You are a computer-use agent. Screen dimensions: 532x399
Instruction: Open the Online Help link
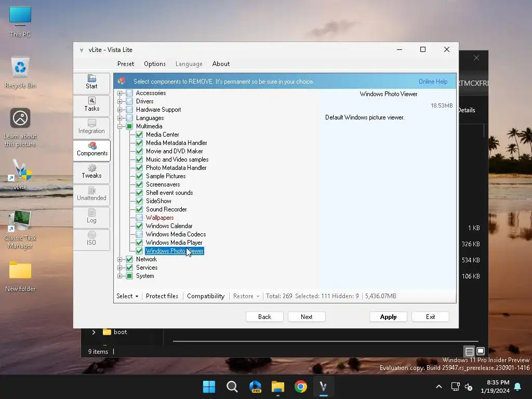tap(433, 82)
